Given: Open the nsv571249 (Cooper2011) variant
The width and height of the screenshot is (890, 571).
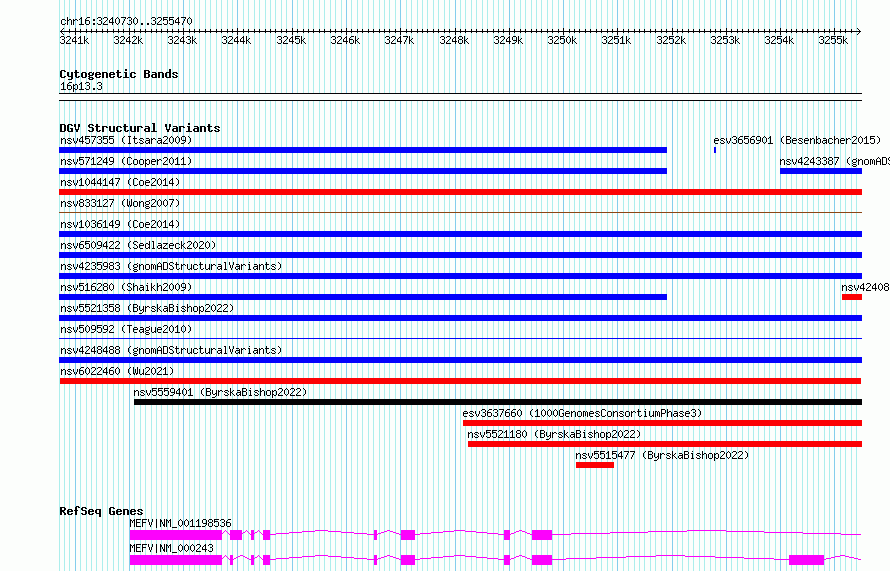Looking at the screenshot, I should (126, 161).
